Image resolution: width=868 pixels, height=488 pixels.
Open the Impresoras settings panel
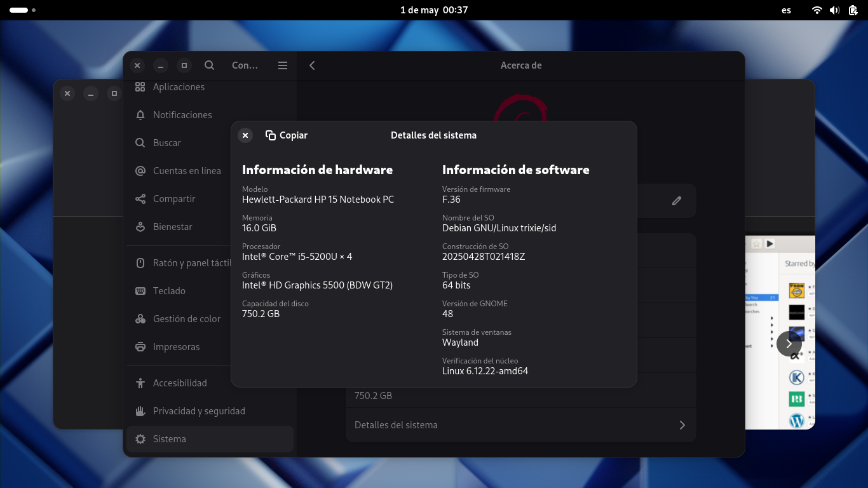coord(210,347)
